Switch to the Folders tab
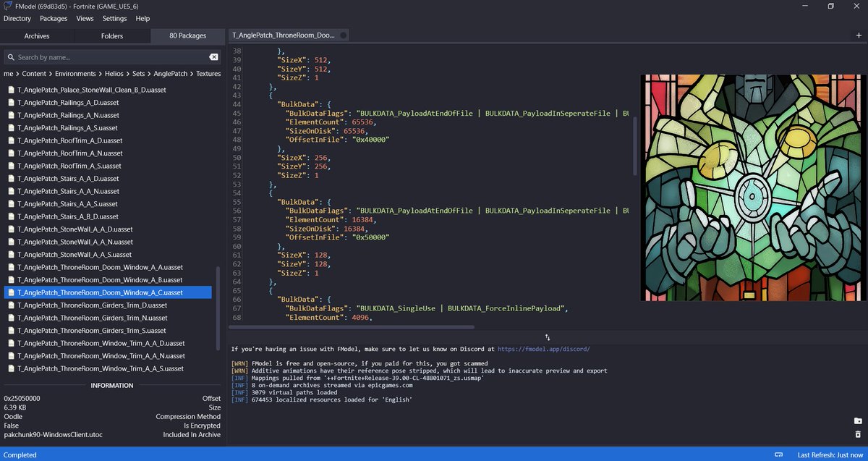The image size is (868, 461). coord(112,35)
